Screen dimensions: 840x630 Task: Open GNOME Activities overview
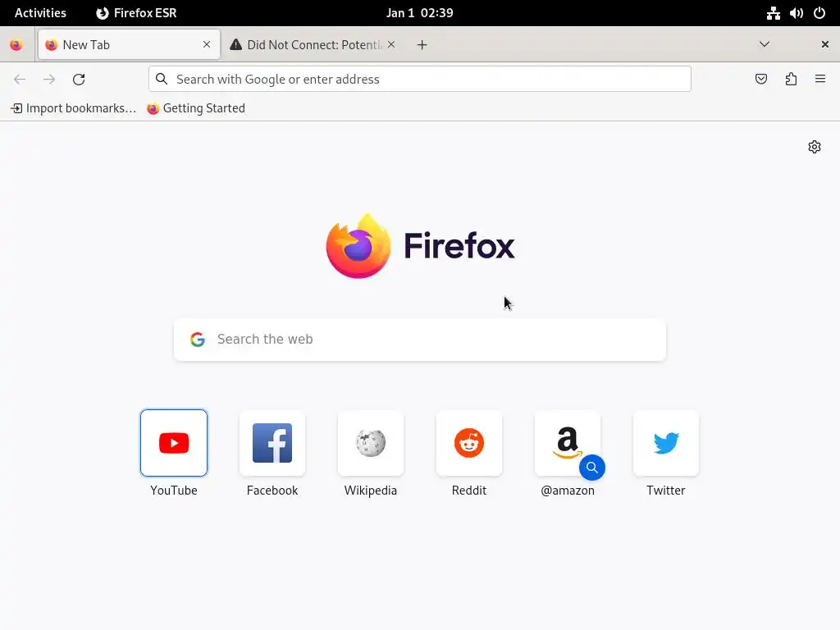[40, 13]
